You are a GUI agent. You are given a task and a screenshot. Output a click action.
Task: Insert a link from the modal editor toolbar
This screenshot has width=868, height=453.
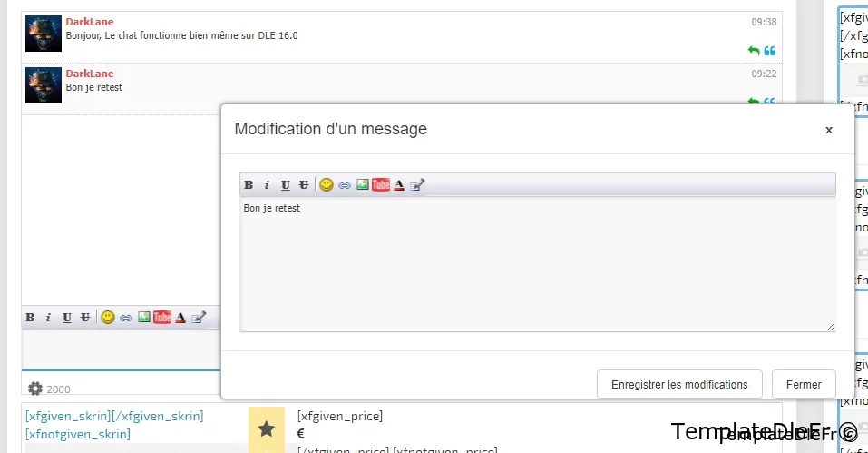345,185
